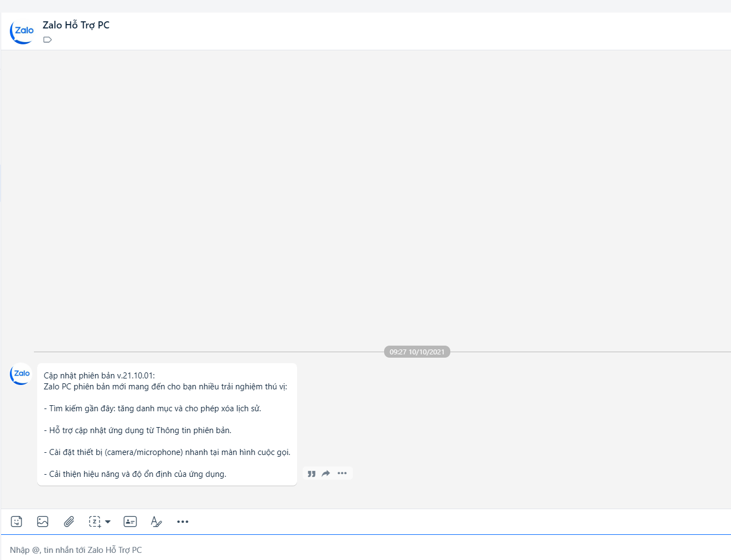731x560 pixels.
Task: Click the conversation tag label icon
Action: (x=48, y=39)
